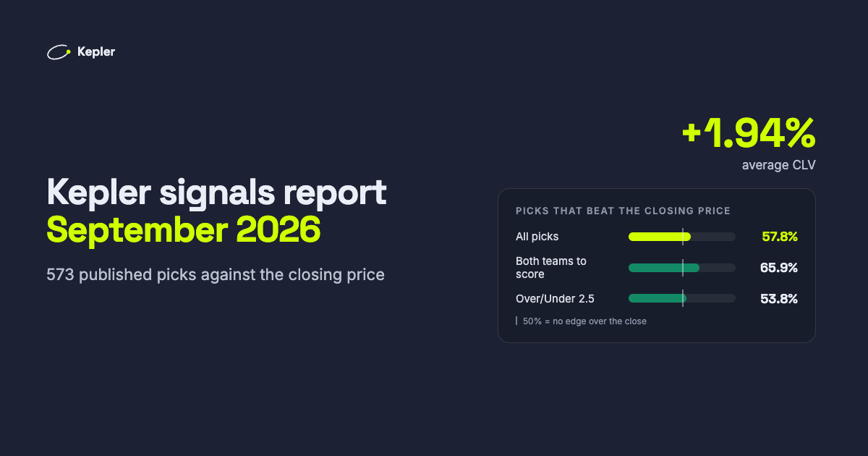Click the 50% marker on All picks bar

[x=682, y=237]
